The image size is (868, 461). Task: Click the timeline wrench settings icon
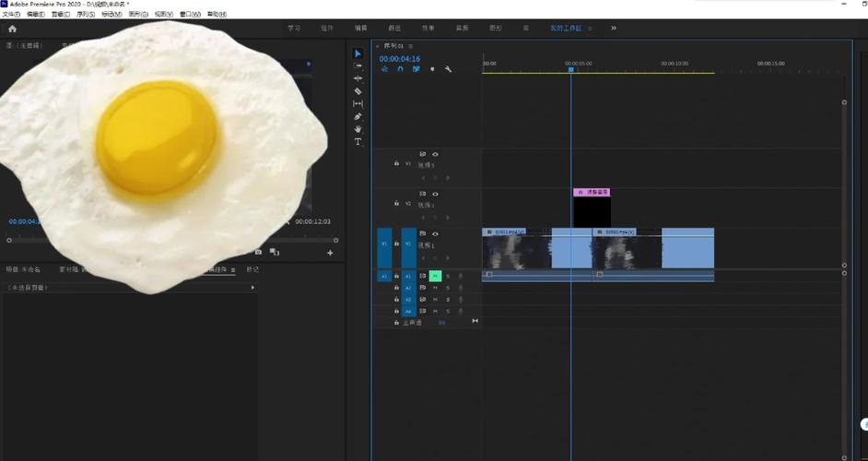[x=448, y=69]
